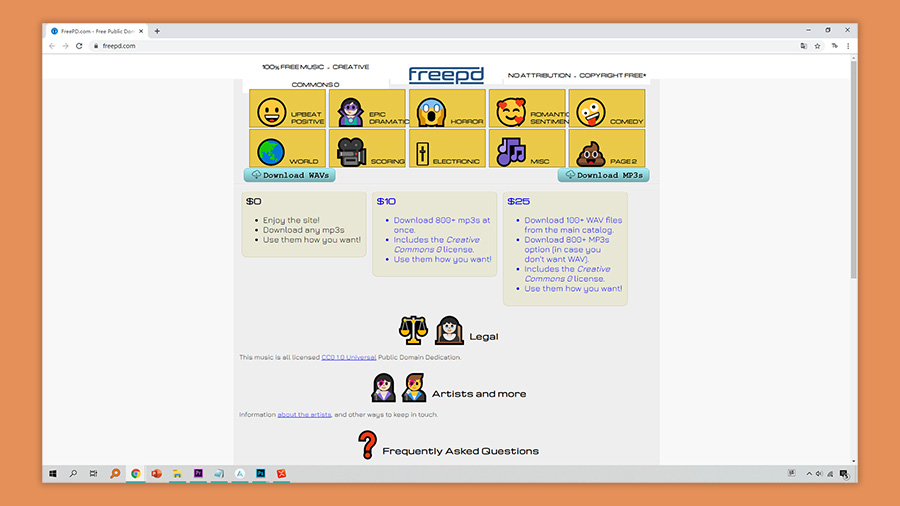Open File Explorer from the taskbar
The height and width of the screenshot is (506, 900).
(x=177, y=473)
